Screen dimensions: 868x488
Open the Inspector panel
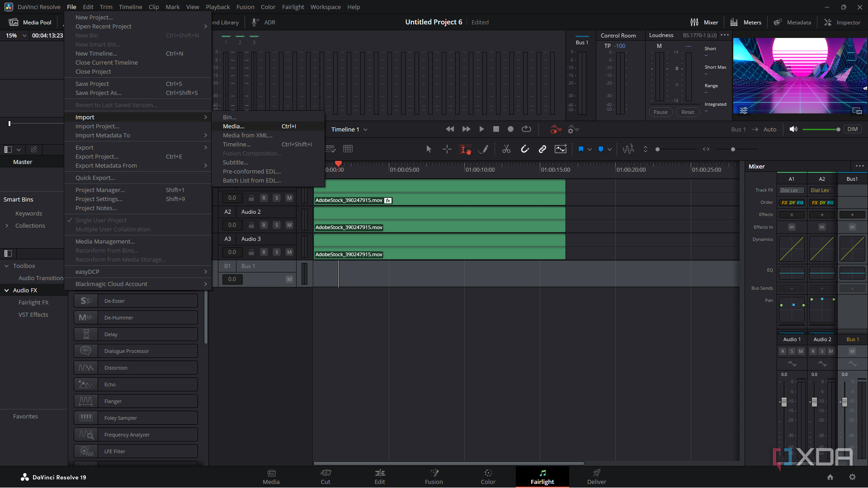click(842, 22)
